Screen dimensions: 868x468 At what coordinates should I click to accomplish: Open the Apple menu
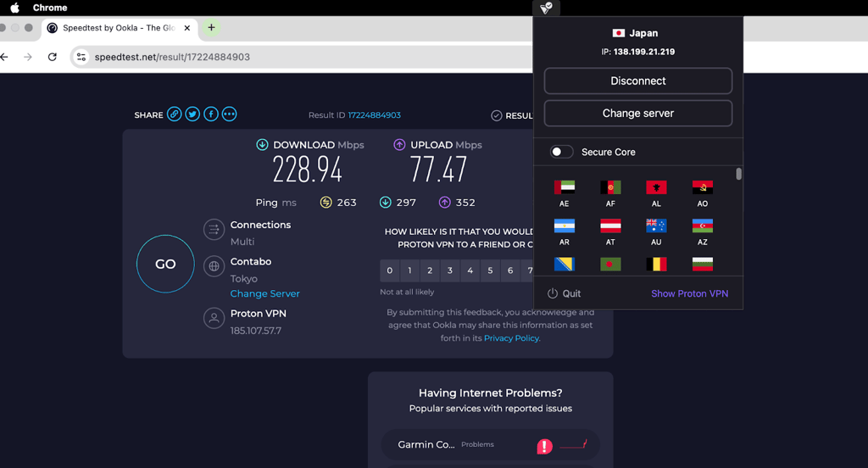(x=15, y=8)
